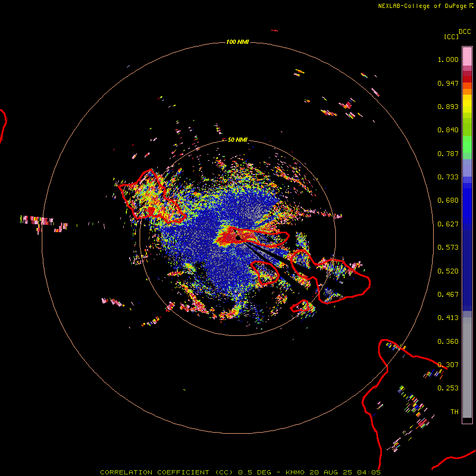Click the 0.733 scale value

448,177
